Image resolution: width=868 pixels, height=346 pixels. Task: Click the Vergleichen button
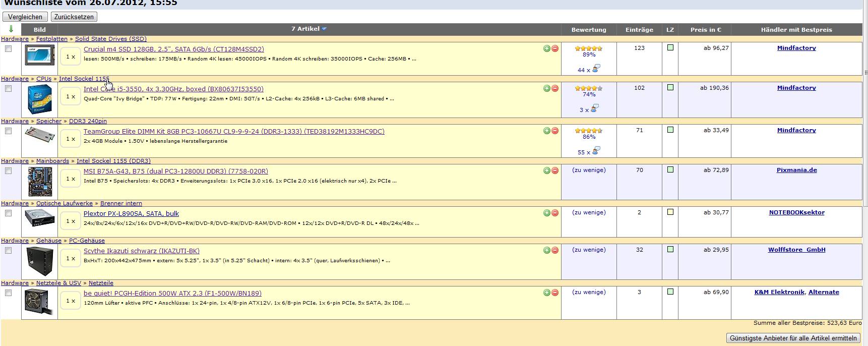point(25,17)
